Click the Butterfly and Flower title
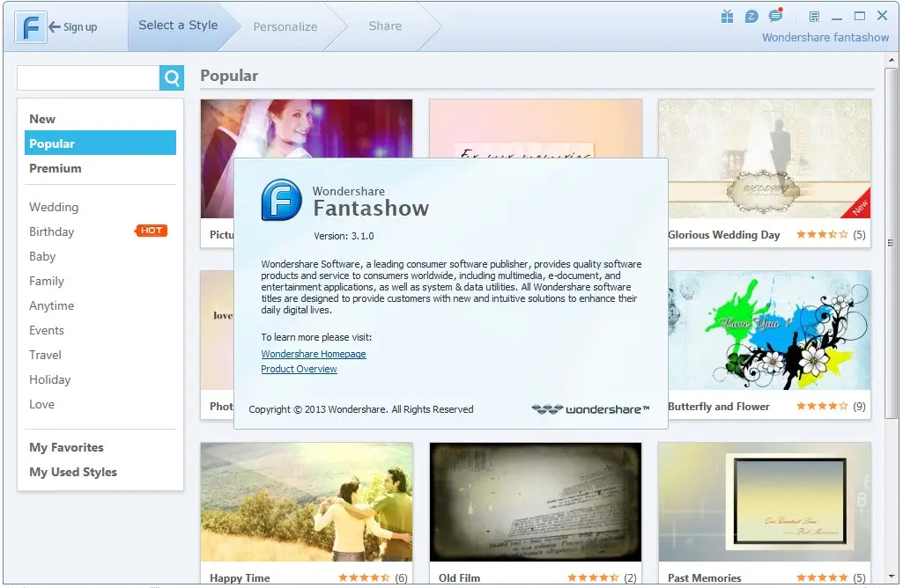The width and height of the screenshot is (903, 588). click(719, 406)
